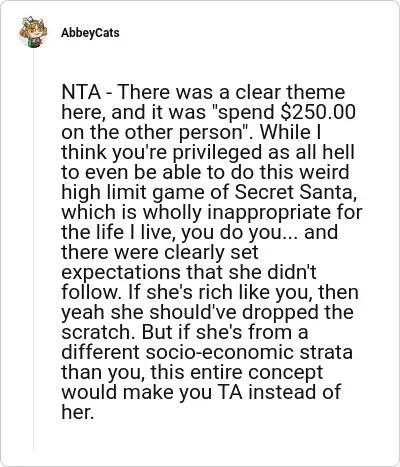This screenshot has width=400, height=467.
Task: Click the phrase "weird" in comment body
Action: click(x=321, y=172)
